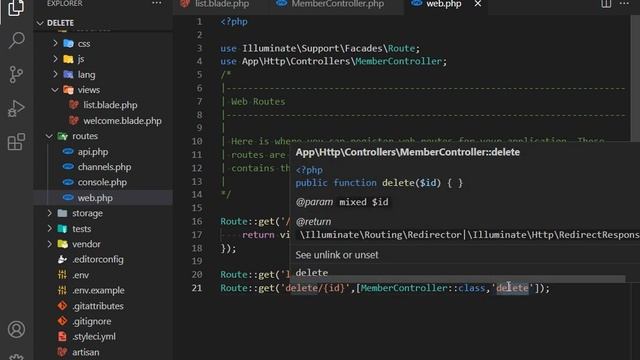Expand the lang folder
Viewport: 640px width, 360px height.
tap(55, 74)
